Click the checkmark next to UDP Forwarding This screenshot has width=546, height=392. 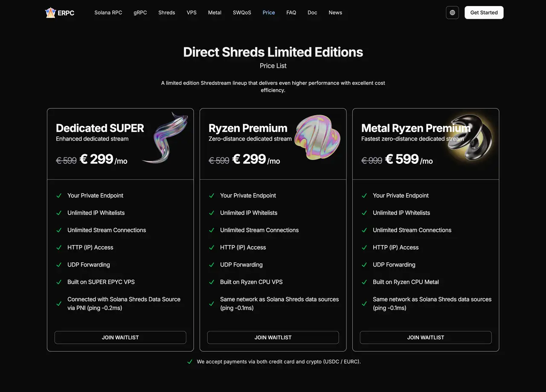(x=58, y=264)
